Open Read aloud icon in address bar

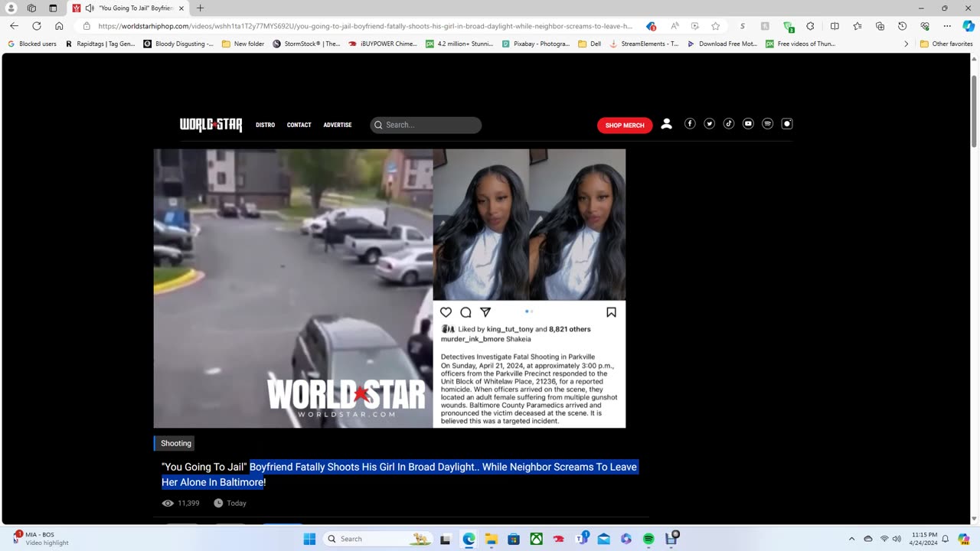674,26
